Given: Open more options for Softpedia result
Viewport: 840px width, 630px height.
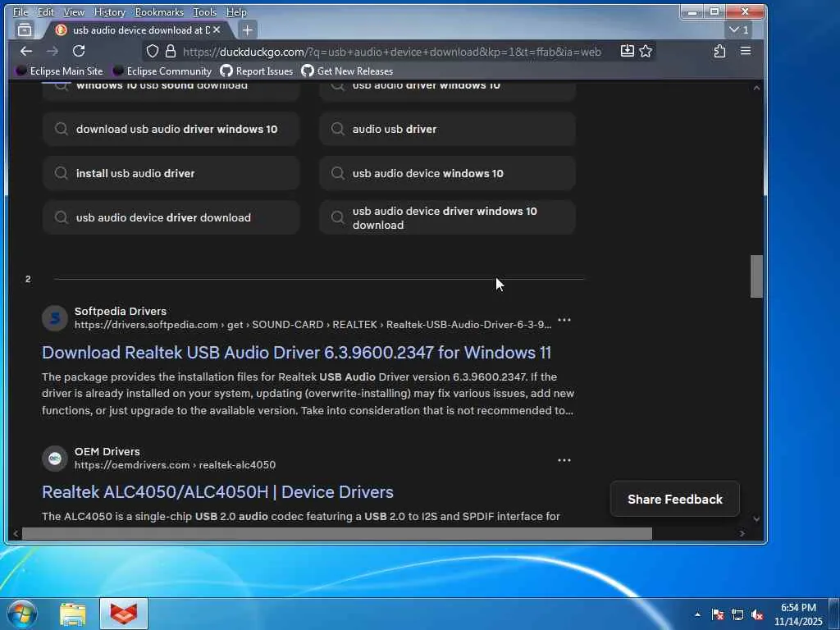Looking at the screenshot, I should pos(564,321).
